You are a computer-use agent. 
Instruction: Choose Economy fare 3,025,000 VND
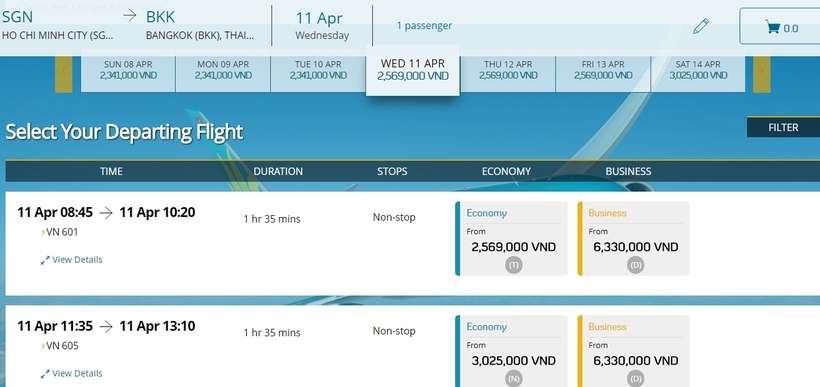(x=511, y=351)
